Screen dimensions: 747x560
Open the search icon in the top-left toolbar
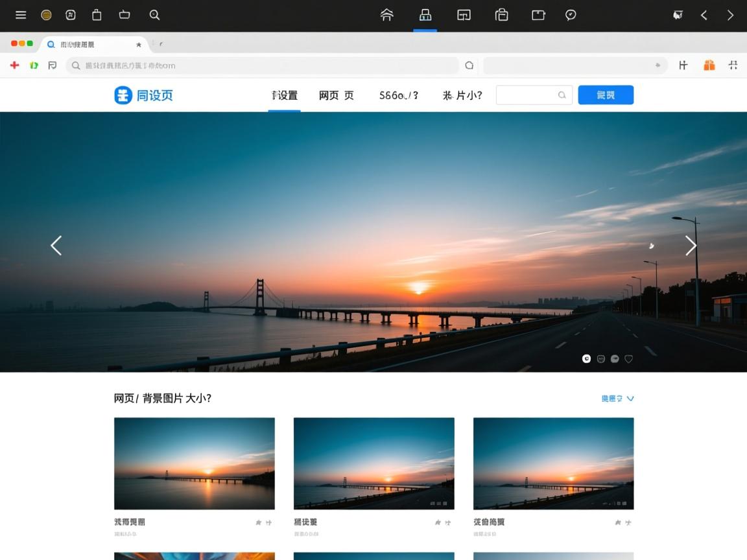click(x=154, y=15)
